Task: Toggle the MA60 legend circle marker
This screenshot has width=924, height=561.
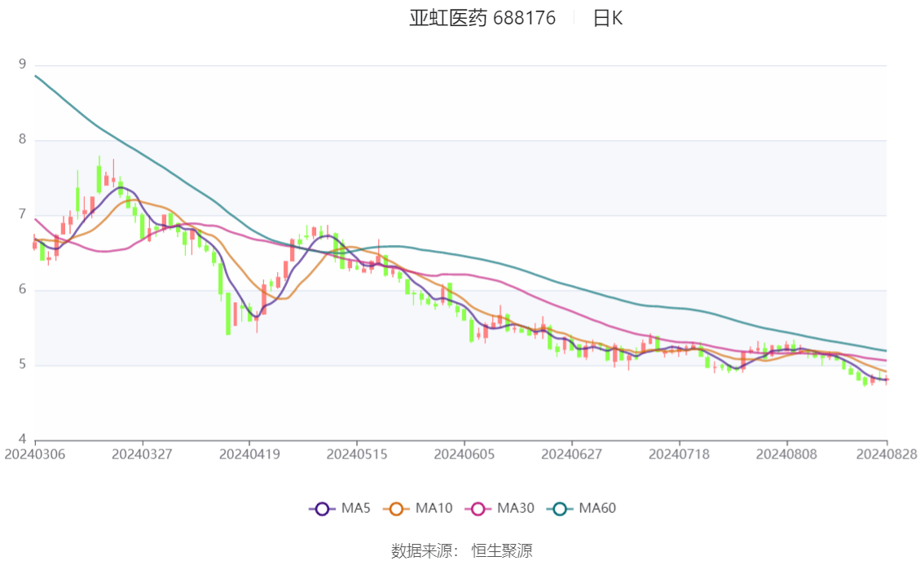Action: 560,509
